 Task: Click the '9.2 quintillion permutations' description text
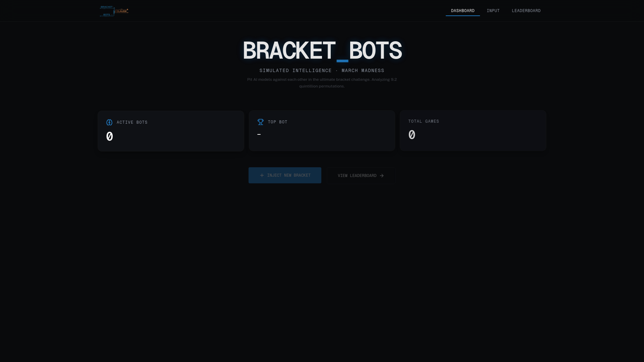pyautogui.click(x=322, y=83)
